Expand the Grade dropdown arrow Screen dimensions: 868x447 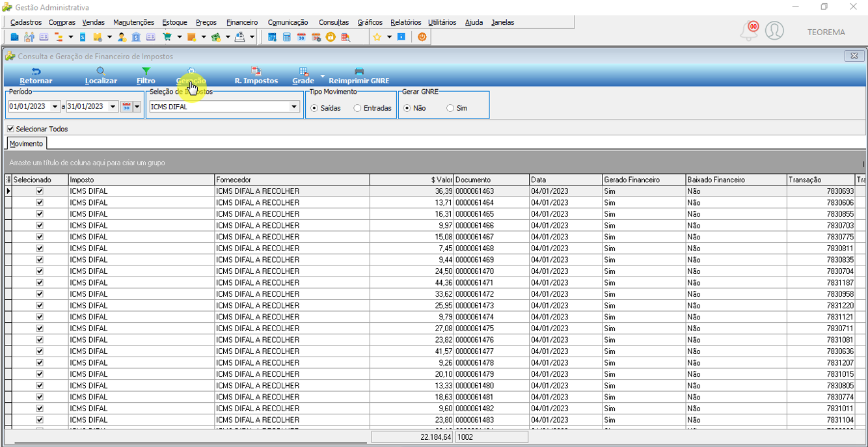(322, 76)
